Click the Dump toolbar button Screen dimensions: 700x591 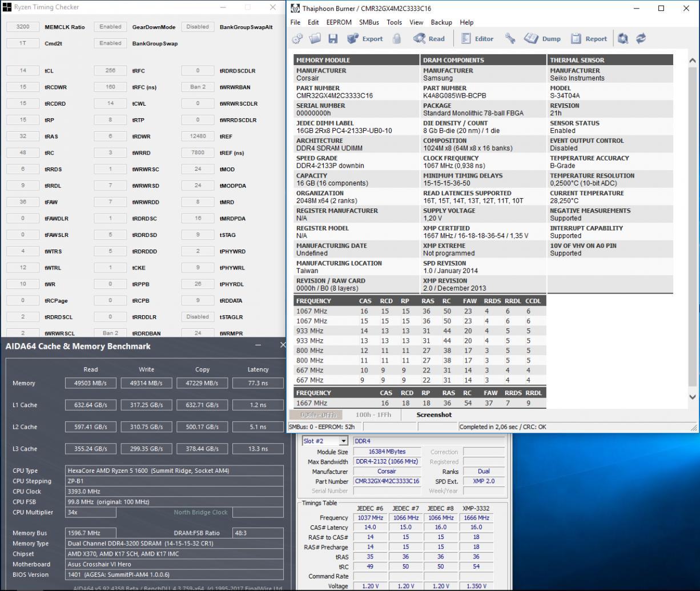click(542, 39)
